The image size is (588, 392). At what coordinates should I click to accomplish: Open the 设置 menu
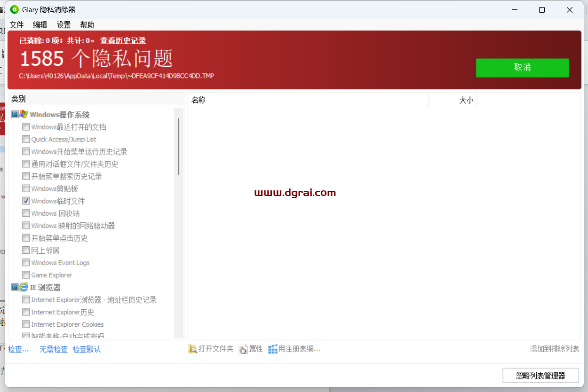click(64, 25)
